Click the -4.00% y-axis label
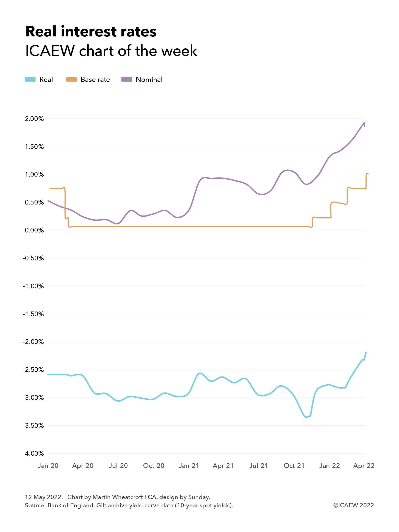Viewport: 399px width, 532px height. 33,453
